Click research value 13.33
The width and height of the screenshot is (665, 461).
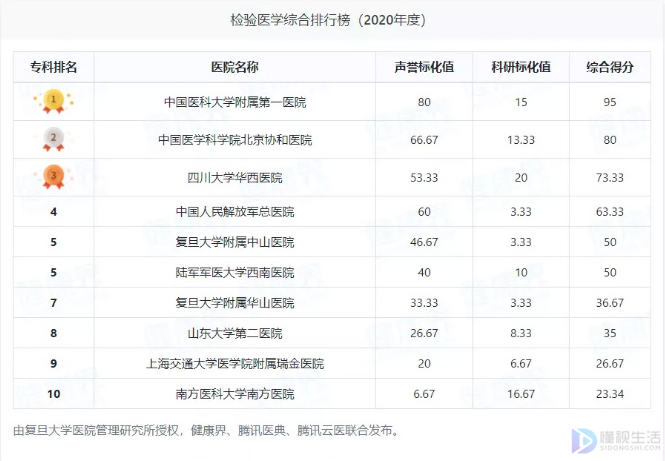pos(521,140)
